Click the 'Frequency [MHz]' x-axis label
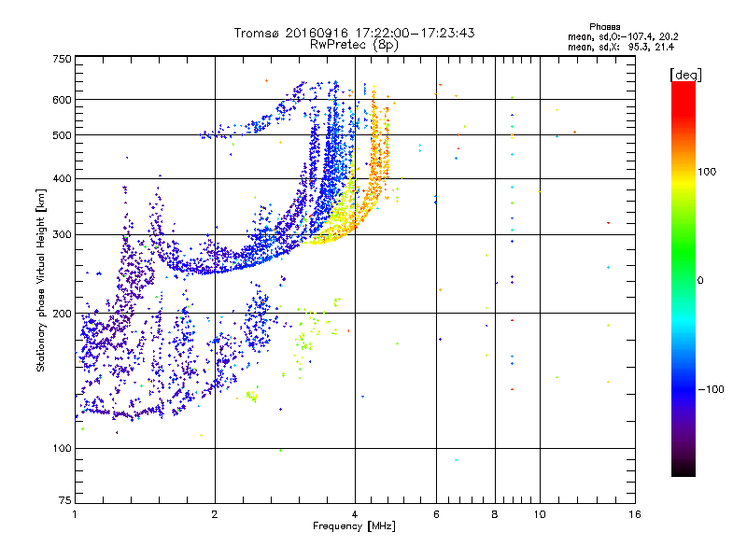The height and width of the screenshot is (560, 747). 354,526
